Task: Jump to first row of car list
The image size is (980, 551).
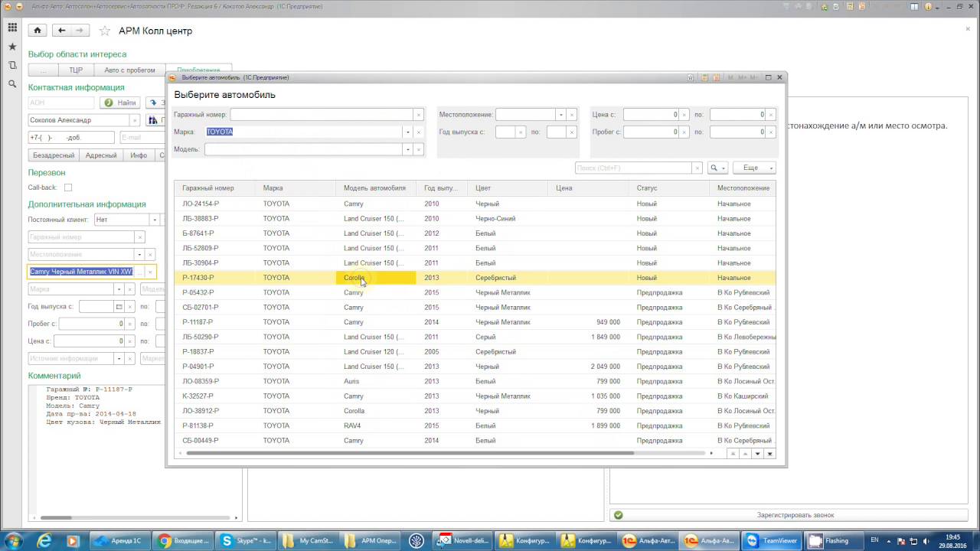Action: coord(733,454)
